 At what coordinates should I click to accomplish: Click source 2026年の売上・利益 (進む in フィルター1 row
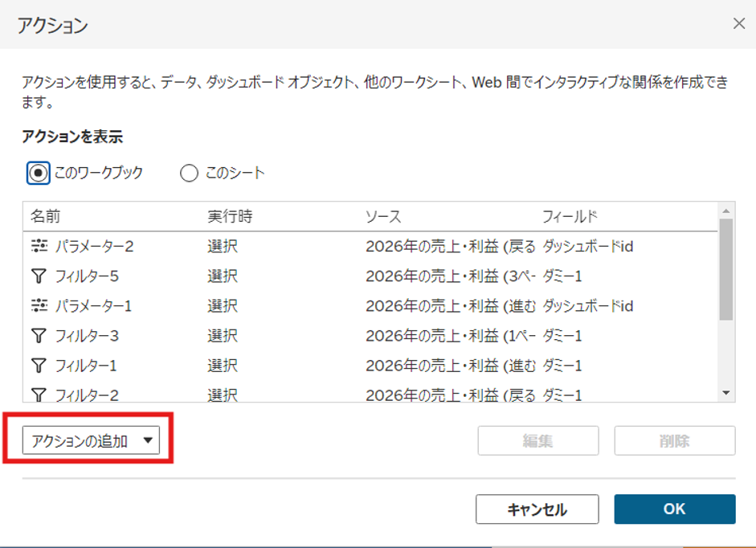pyautogui.click(x=451, y=366)
